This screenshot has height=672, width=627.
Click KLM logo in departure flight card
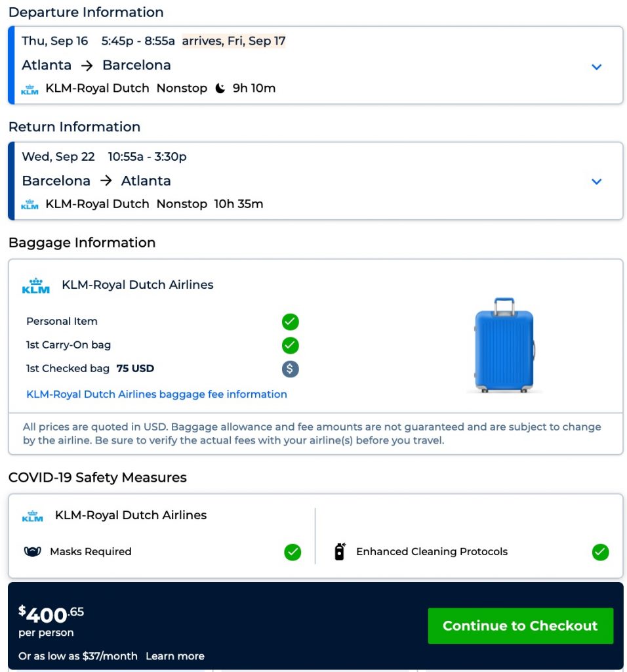coord(30,89)
